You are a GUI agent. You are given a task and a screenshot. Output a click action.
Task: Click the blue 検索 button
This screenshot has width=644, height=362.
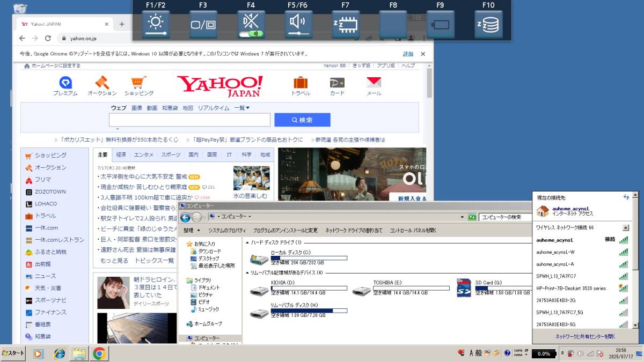302,120
